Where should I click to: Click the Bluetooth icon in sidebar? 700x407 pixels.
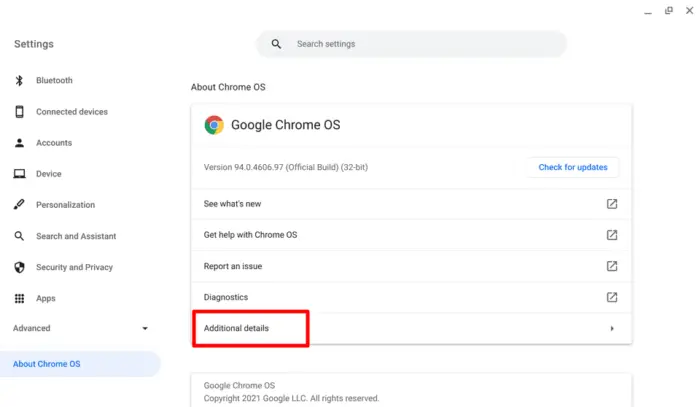pos(19,80)
